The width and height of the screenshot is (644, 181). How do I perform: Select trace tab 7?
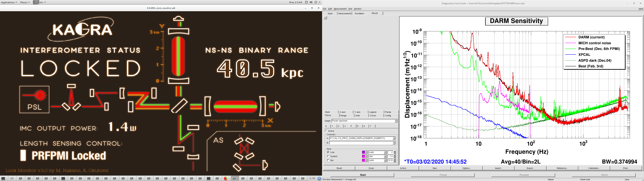[372, 126]
